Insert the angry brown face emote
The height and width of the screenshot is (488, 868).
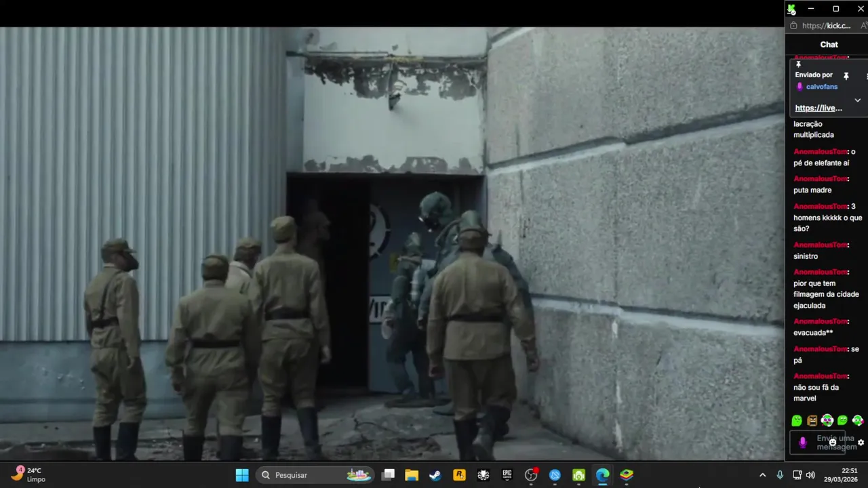[812, 421]
